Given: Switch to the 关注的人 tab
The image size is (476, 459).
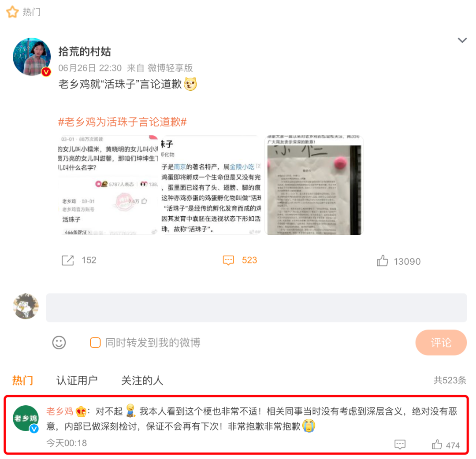Looking at the screenshot, I should [142, 381].
